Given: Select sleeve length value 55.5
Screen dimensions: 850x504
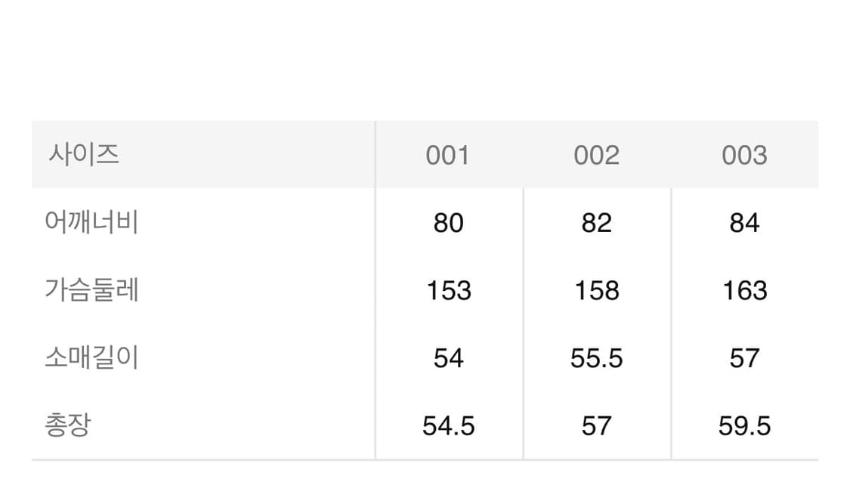Looking at the screenshot, I should tap(596, 358).
